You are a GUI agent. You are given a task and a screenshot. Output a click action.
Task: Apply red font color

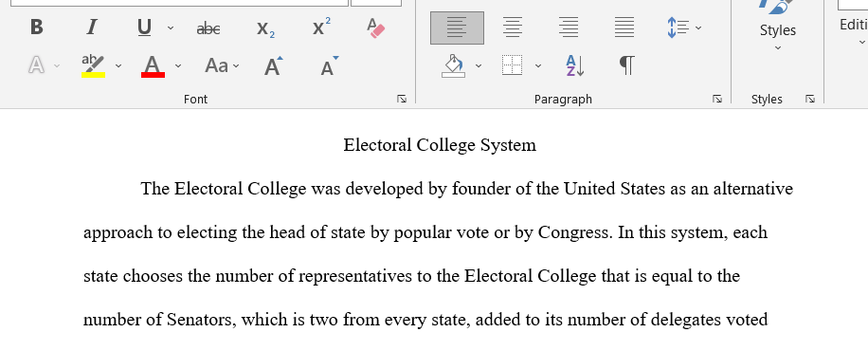pyautogui.click(x=153, y=66)
